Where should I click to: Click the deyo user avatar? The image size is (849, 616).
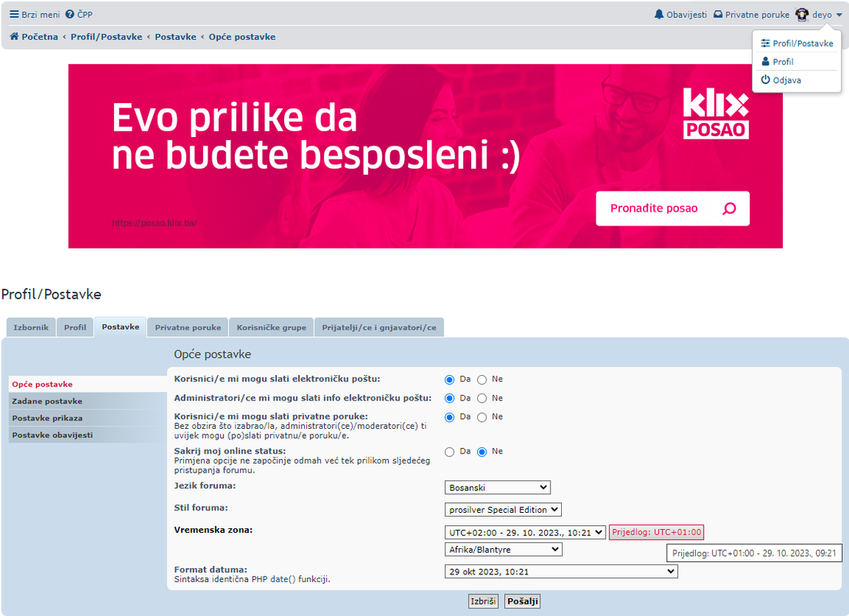pos(802,15)
